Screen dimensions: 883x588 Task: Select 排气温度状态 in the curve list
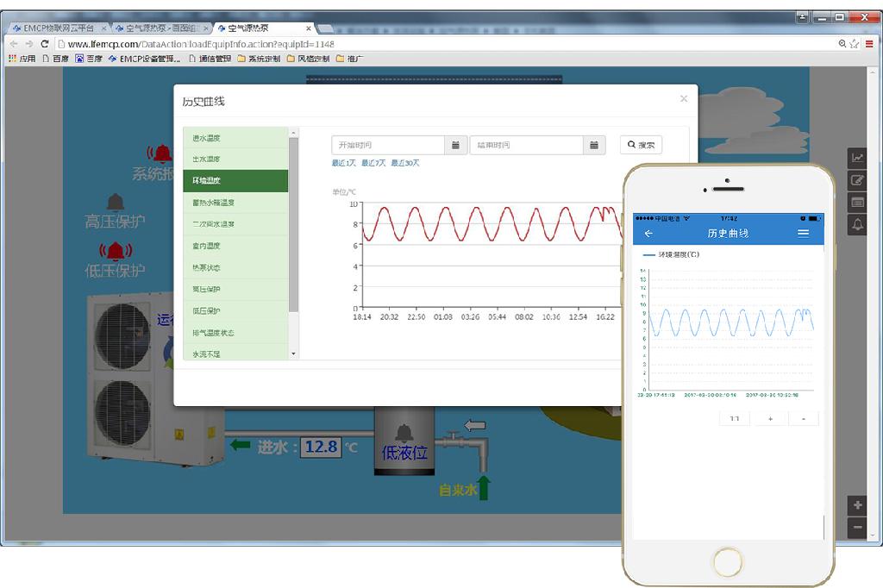click(x=235, y=333)
